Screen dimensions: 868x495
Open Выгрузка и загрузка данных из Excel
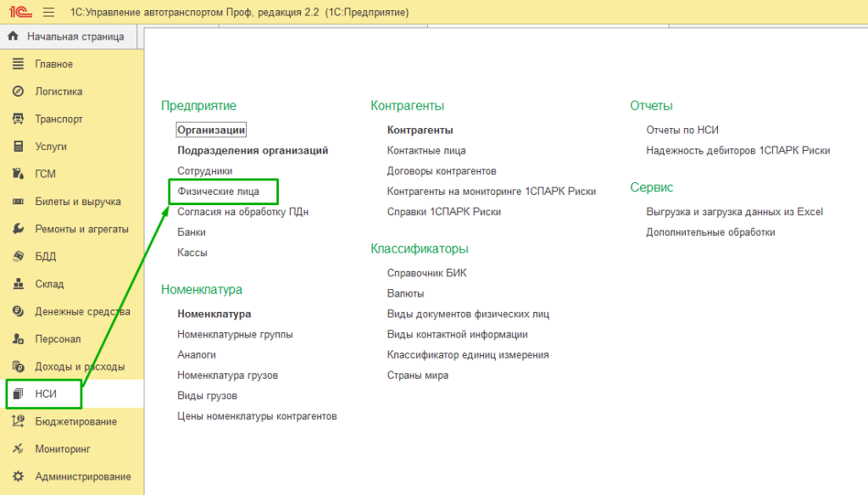(734, 212)
